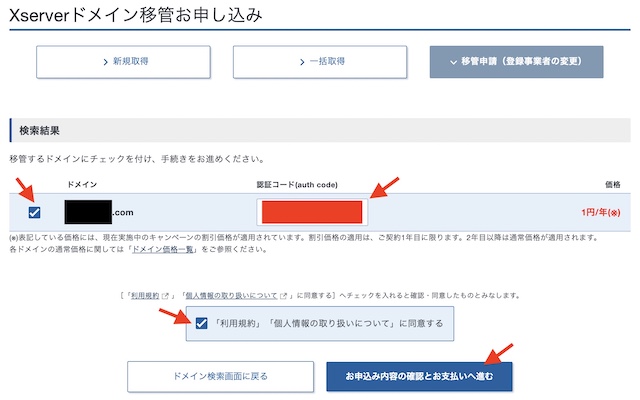Click the 認証コード(auth code) column header

[297, 184]
